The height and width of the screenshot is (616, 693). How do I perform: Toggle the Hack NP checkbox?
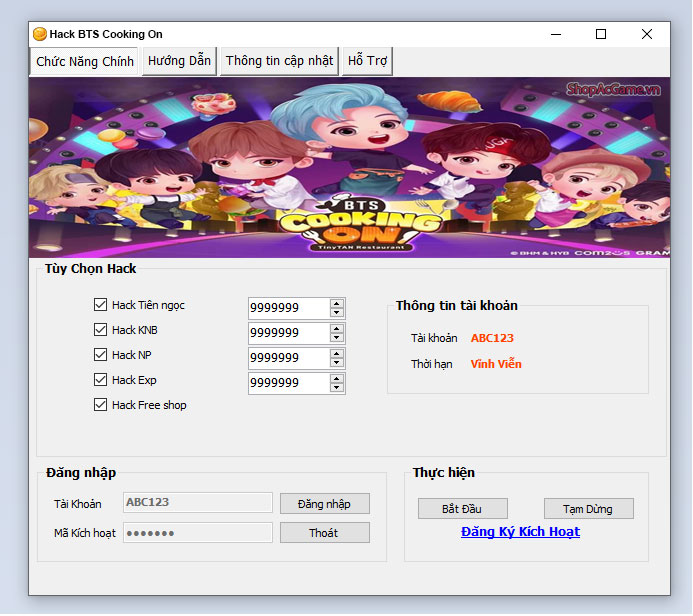tap(100, 354)
